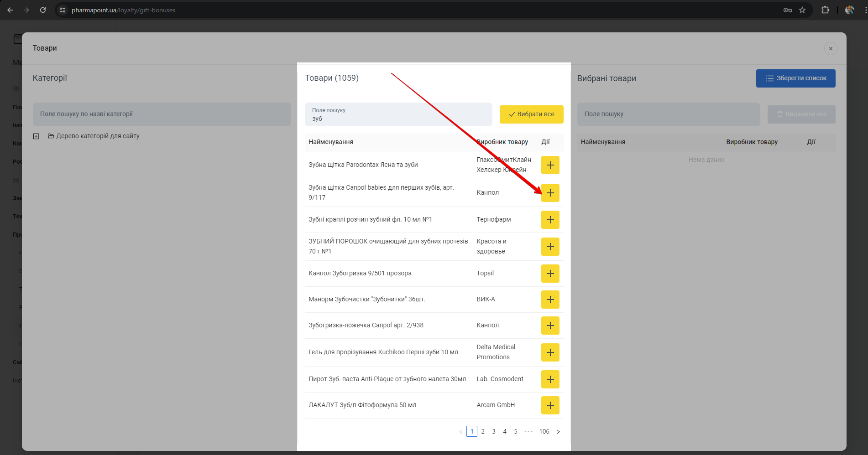
Task: Add Зубна щітка Parodontax to selected products
Action: coord(550,165)
